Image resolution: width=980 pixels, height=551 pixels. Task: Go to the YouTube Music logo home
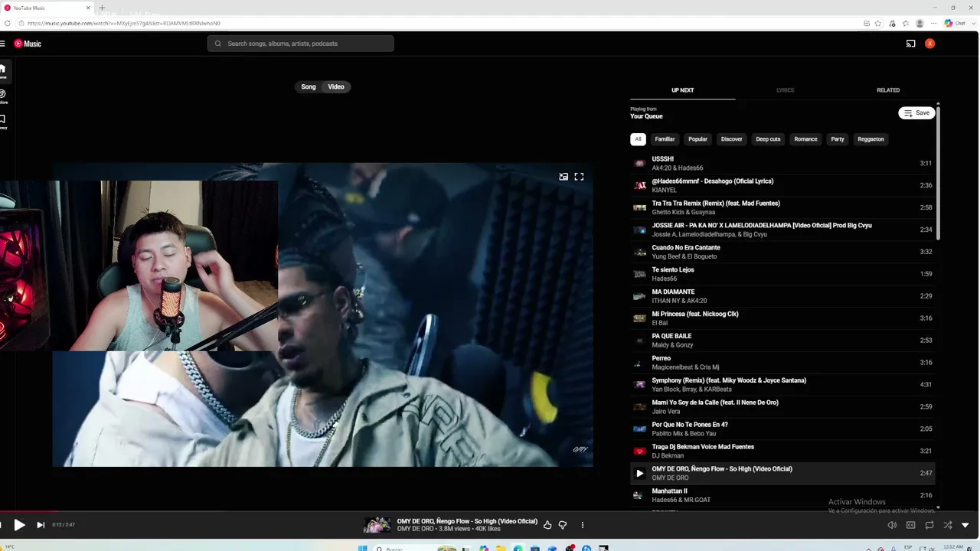[28, 44]
